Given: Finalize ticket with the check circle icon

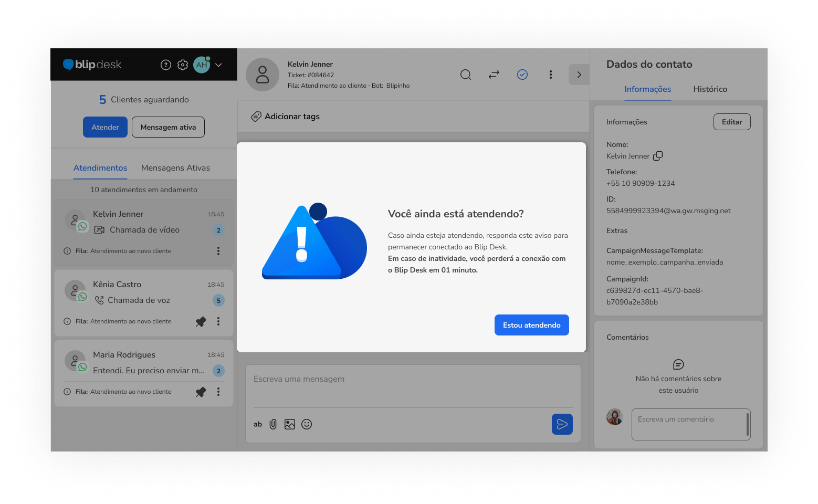Looking at the screenshot, I should point(522,75).
